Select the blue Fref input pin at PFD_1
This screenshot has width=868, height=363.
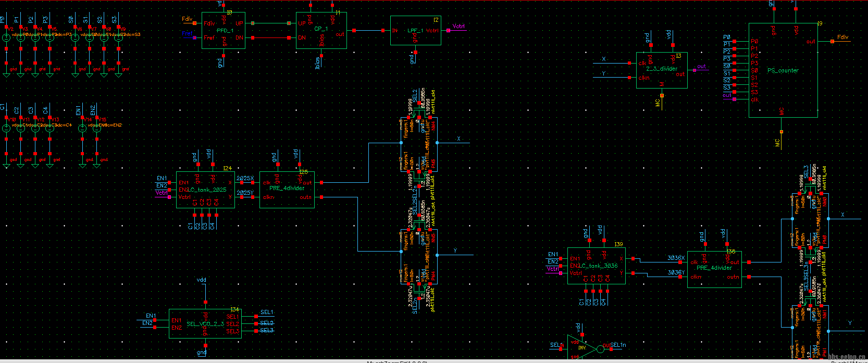194,37
